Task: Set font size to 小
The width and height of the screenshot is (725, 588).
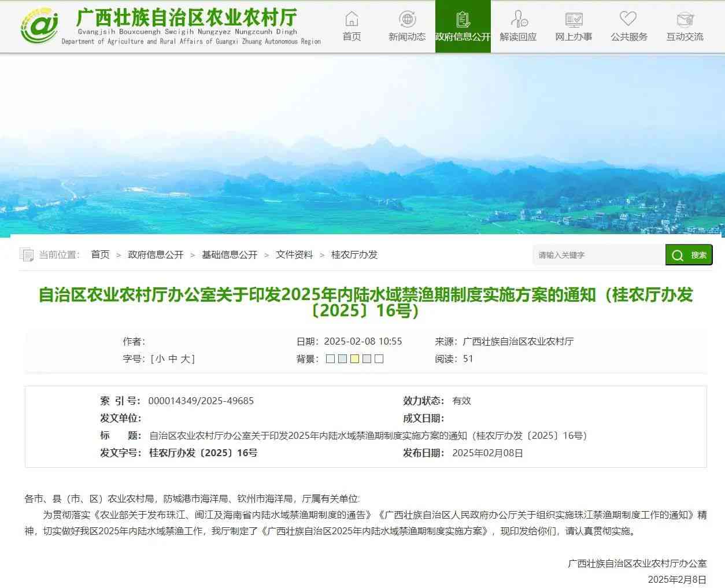Action: [x=160, y=359]
